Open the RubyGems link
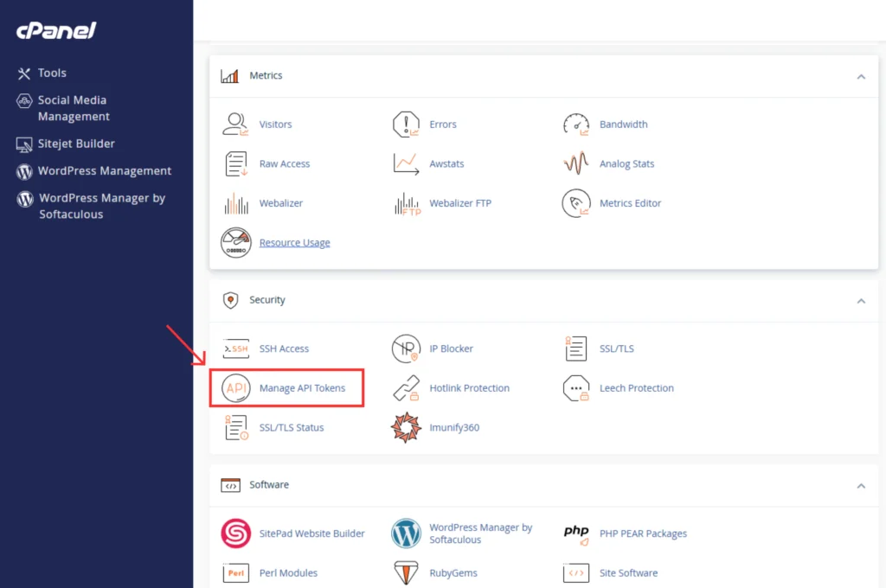886x588 pixels. (453, 572)
